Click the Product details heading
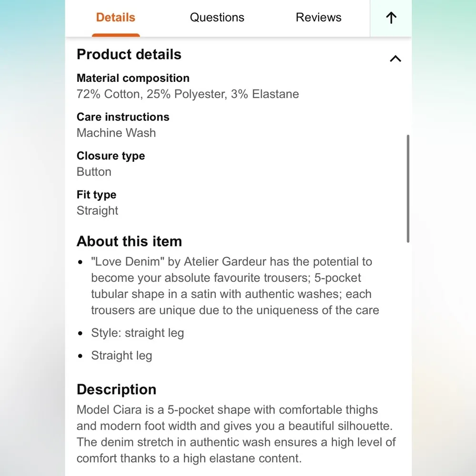The width and height of the screenshot is (476, 476). click(129, 54)
